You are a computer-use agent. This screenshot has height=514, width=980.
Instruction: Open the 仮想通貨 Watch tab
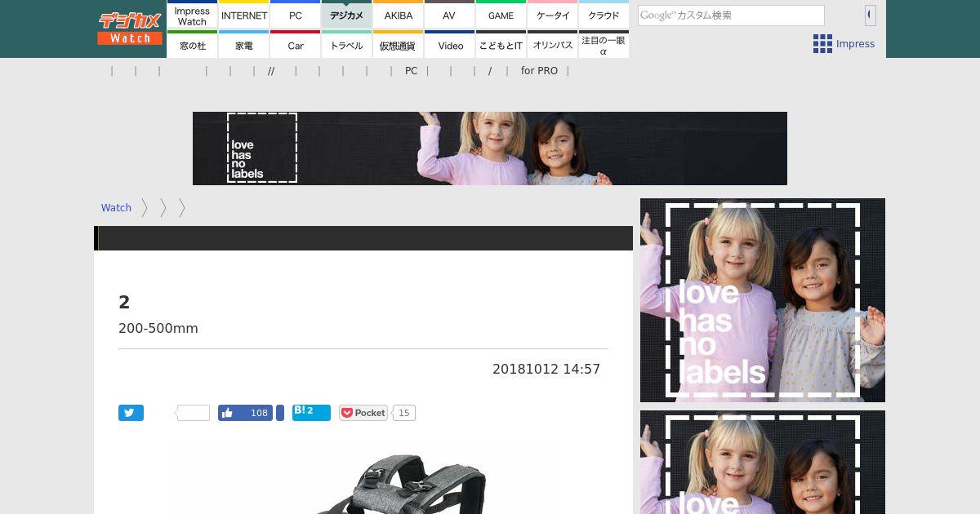click(399, 45)
